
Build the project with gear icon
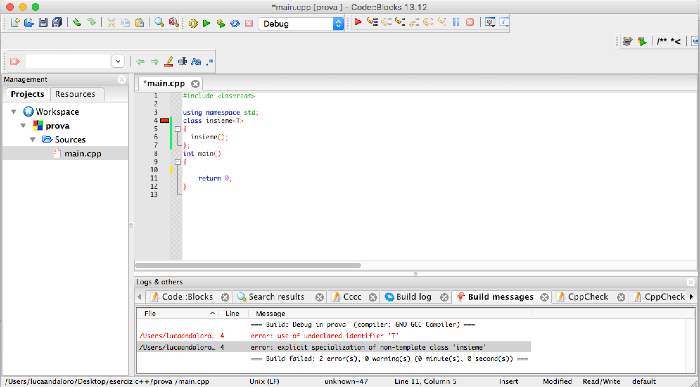point(193,23)
